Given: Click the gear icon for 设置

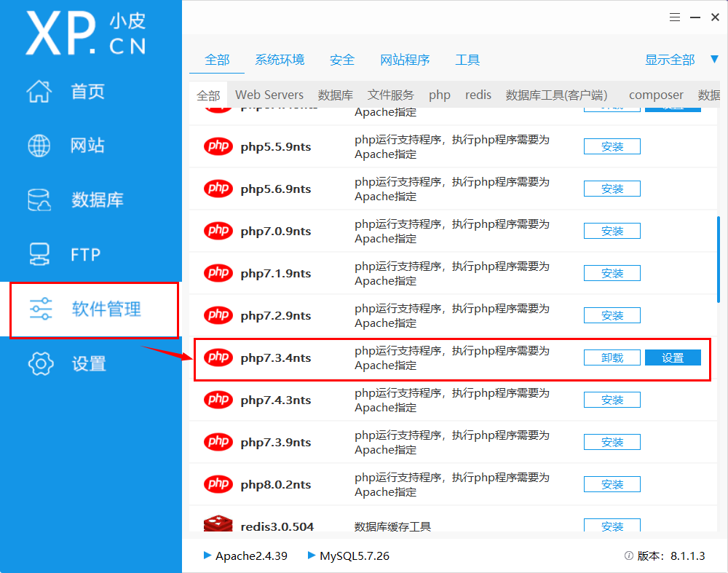Looking at the screenshot, I should click(x=41, y=363).
